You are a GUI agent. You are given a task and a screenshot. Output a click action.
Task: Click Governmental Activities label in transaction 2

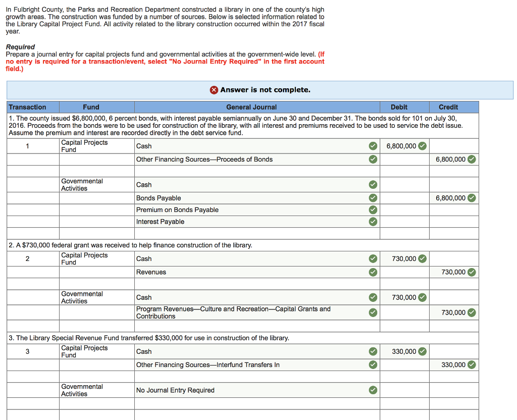(82, 297)
